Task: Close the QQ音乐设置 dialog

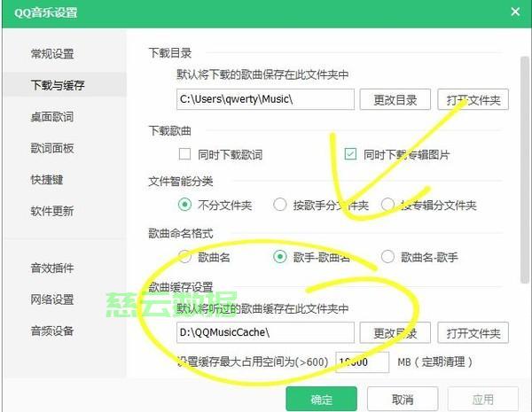Action: (515, 12)
